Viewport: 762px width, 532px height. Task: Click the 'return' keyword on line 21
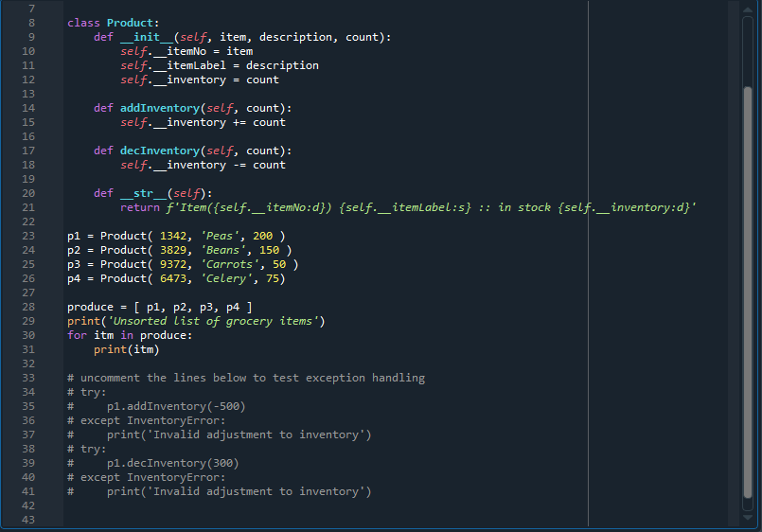(x=140, y=207)
